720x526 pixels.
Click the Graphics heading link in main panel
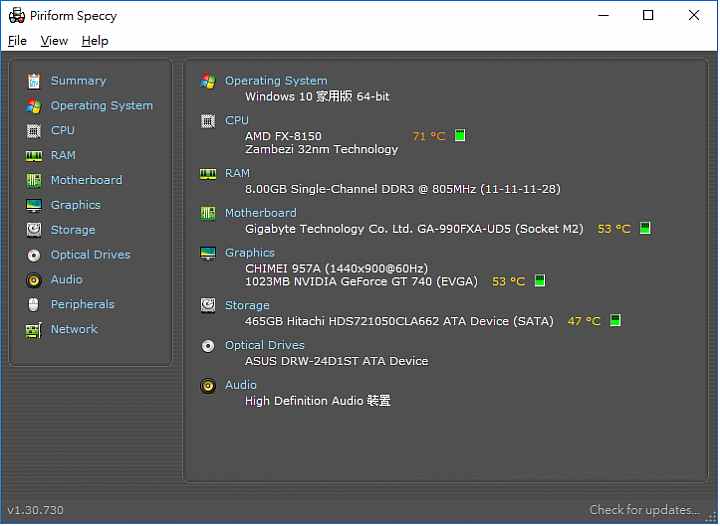coord(250,253)
